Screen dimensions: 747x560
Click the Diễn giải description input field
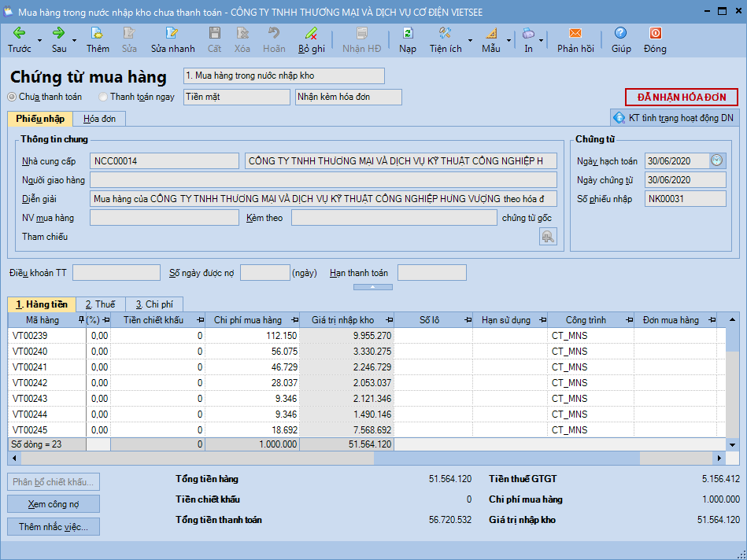323,198
